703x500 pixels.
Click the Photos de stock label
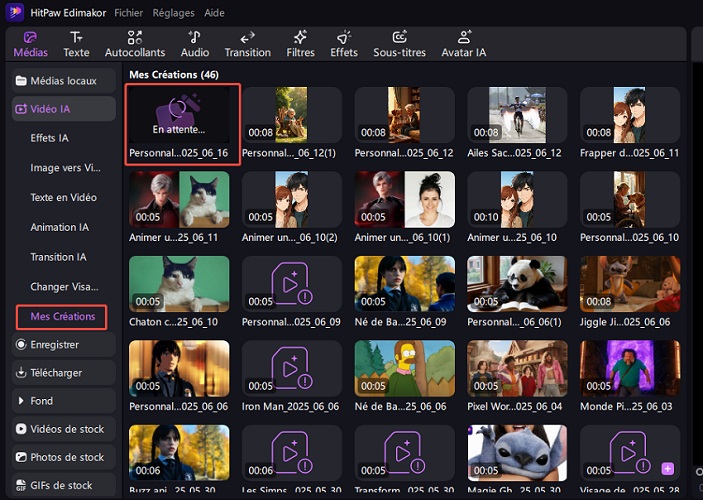click(67, 457)
